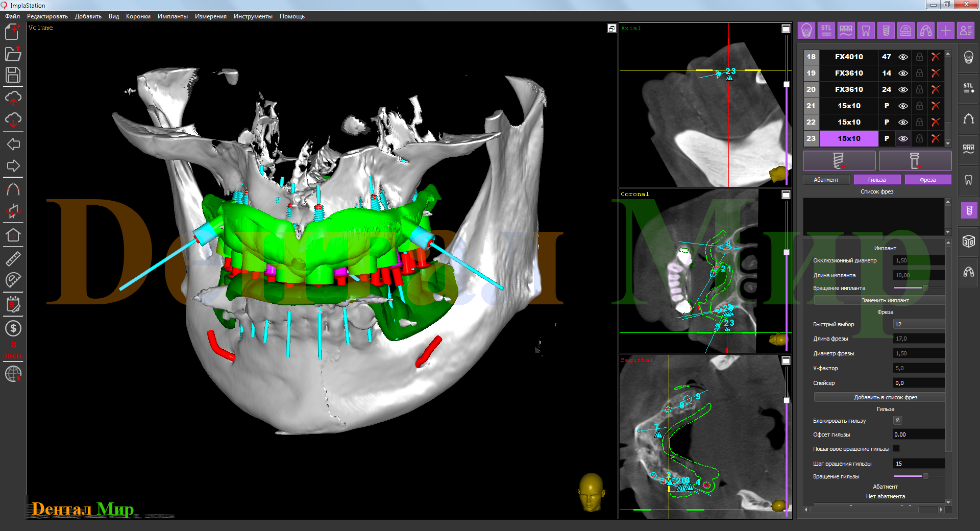This screenshot has width=980, height=531.
Task: Delete implant row 19 with red X
Action: click(x=936, y=73)
